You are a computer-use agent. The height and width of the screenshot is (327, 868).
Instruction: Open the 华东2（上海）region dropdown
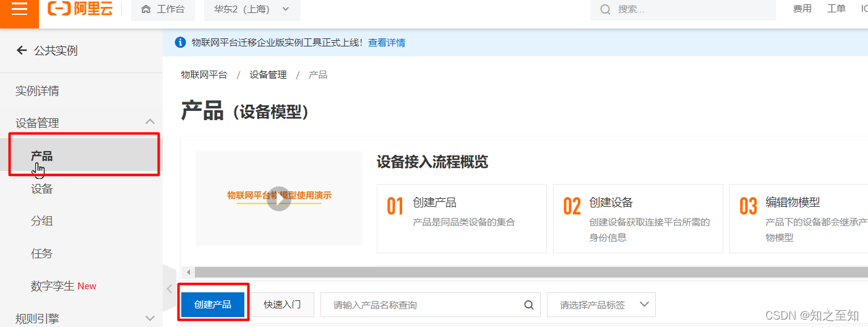click(x=252, y=9)
